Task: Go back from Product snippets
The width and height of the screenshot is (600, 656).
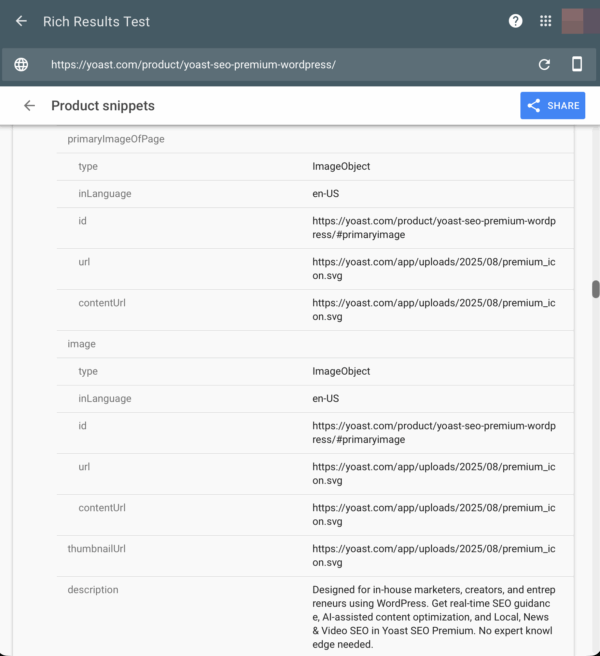Action: [x=29, y=105]
